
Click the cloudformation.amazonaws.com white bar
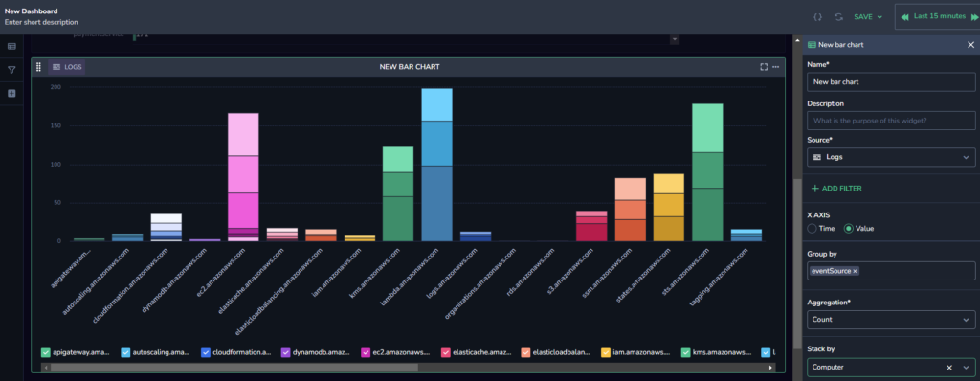tap(166, 228)
